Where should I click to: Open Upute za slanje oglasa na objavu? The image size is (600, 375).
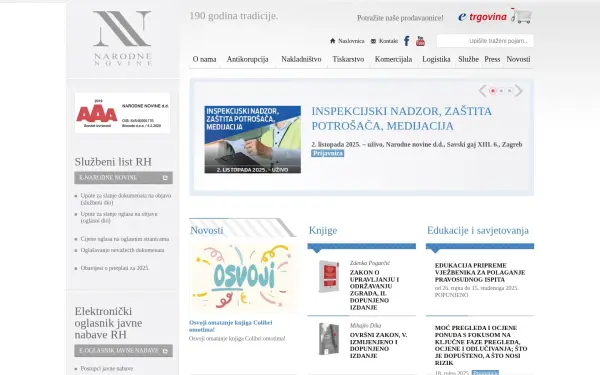[119, 217]
